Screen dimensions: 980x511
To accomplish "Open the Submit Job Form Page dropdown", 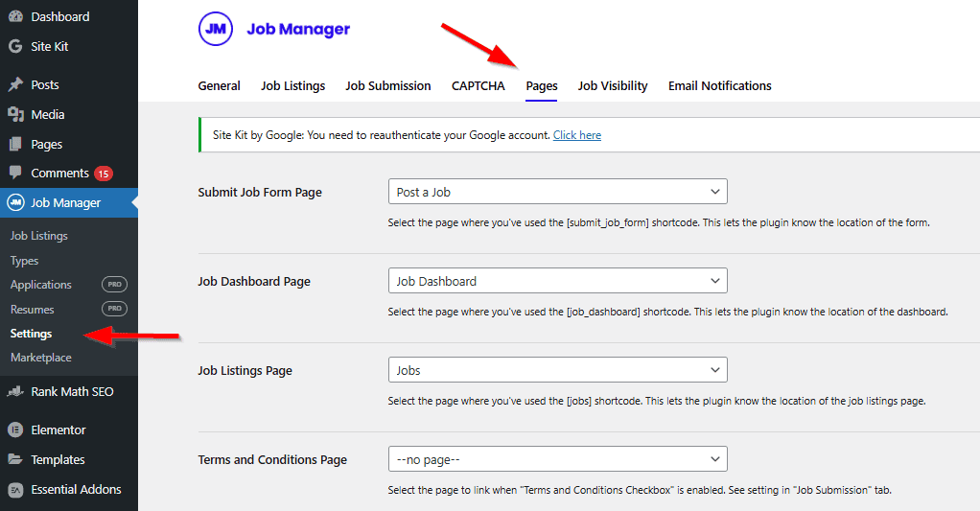I will 557,192.
